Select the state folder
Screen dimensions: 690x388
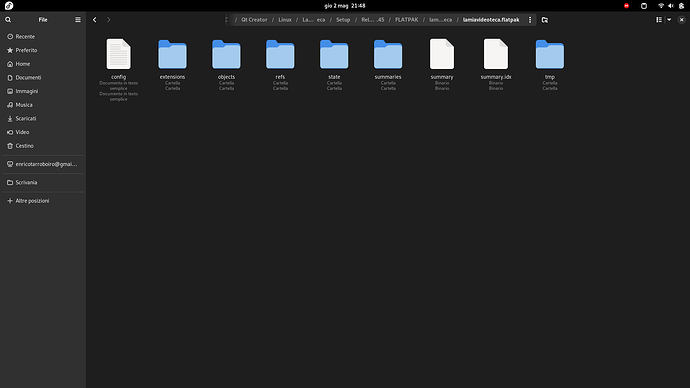point(334,55)
